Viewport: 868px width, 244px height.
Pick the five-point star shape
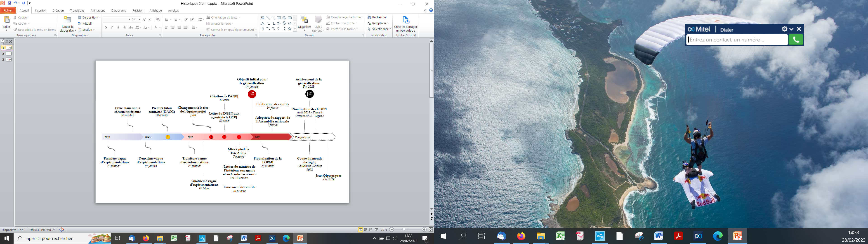click(x=289, y=29)
